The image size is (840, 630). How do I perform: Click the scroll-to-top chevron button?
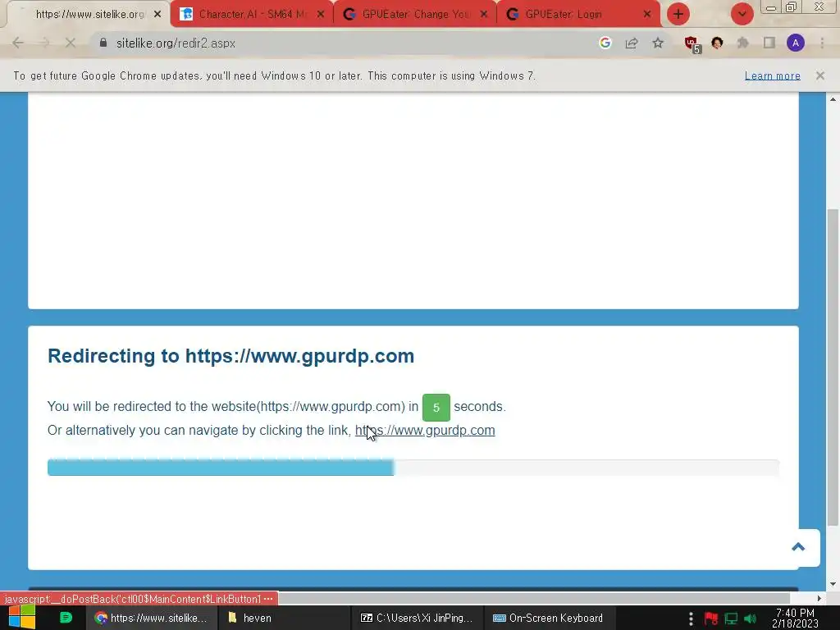point(798,547)
